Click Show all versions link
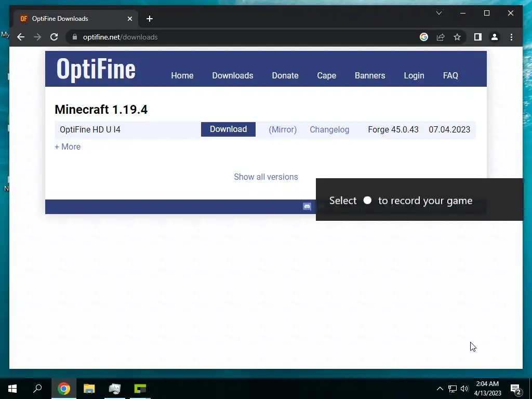Image resolution: width=532 pixels, height=399 pixels. pyautogui.click(x=266, y=177)
